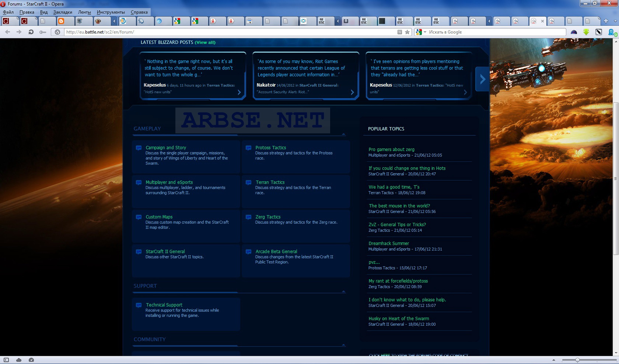This screenshot has height=364, width=619.
Task: Click the Terran Tactics forum icon
Action: tap(248, 182)
